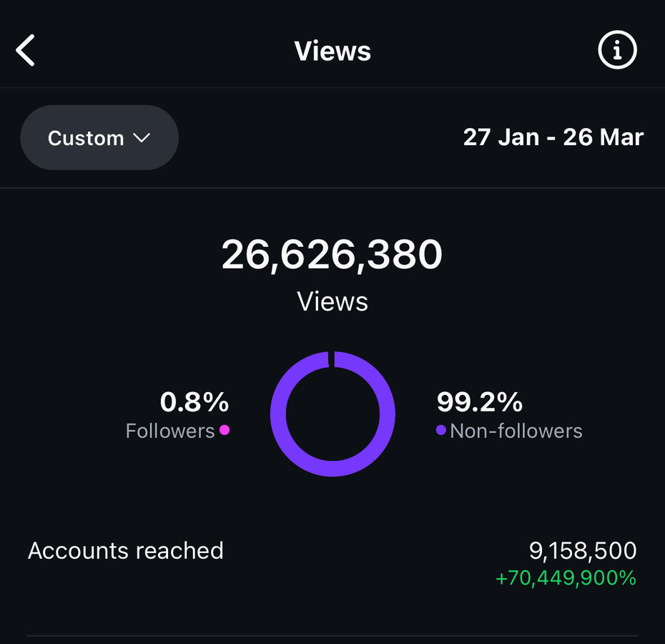Click the Views page title
Viewport: 665px width, 644px height.
tap(332, 51)
